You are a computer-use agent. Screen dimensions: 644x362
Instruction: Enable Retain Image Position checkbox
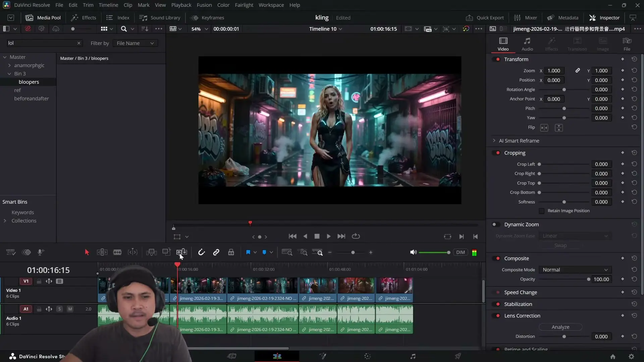click(x=541, y=211)
